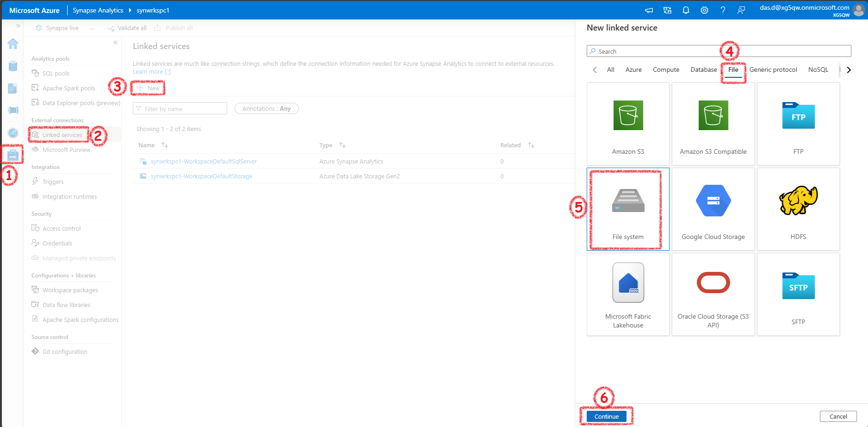Switch to the Generic protocol tab

pyautogui.click(x=773, y=69)
